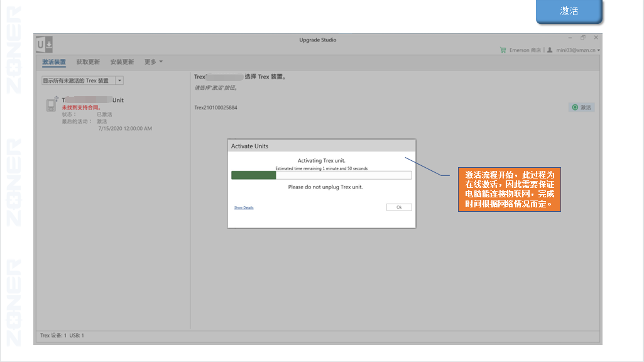
Task: Open the Trex device filter dropdown arrow
Action: click(119, 80)
